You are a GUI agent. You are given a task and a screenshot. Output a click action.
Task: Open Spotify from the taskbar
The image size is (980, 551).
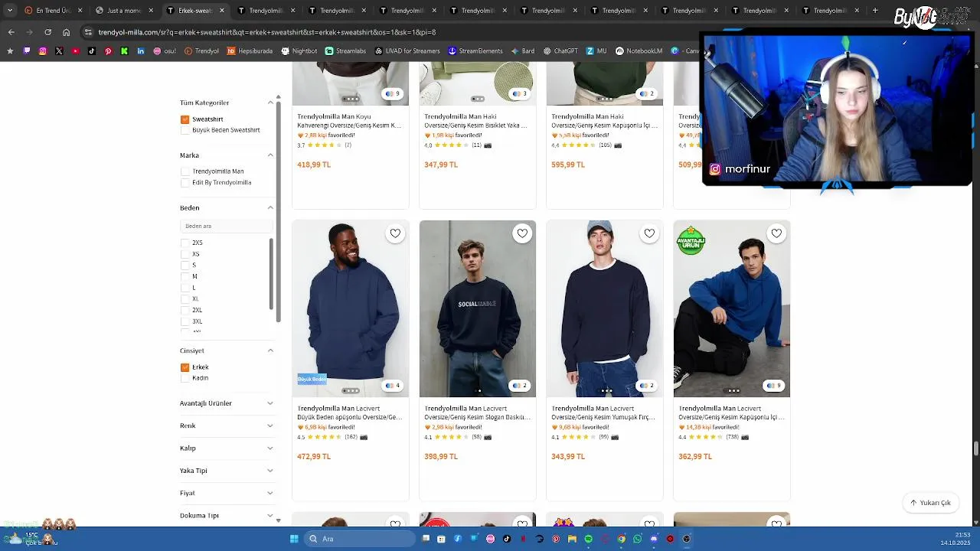tap(588, 539)
